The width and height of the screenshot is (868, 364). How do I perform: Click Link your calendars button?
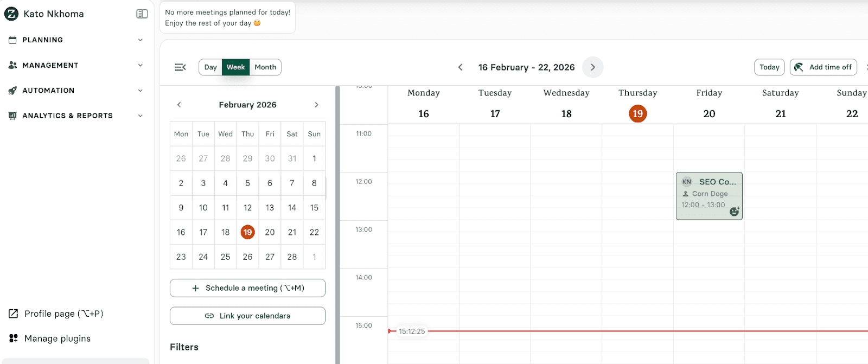(x=247, y=316)
